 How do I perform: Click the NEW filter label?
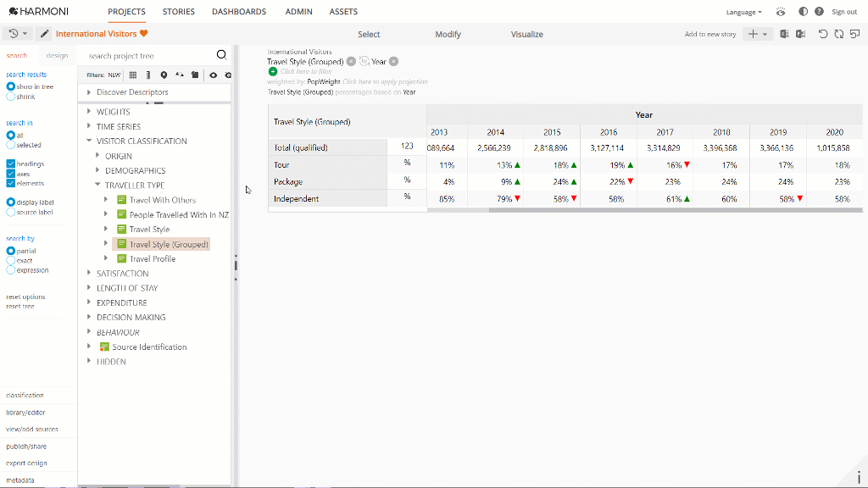coord(114,75)
